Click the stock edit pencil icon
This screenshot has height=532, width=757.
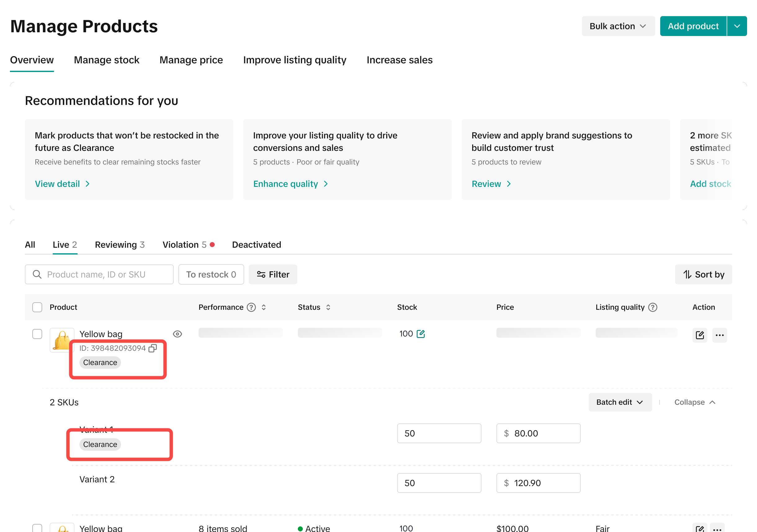coord(420,334)
